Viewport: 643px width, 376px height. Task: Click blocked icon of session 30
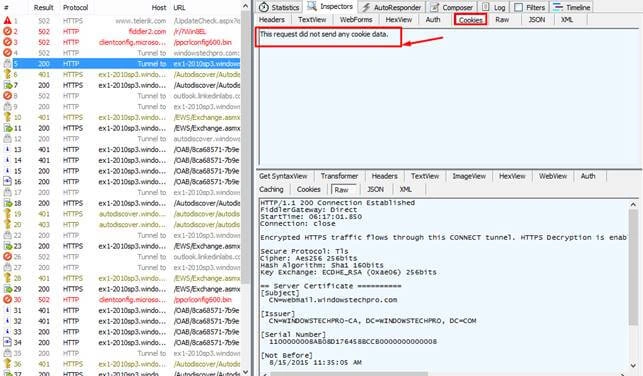click(7, 300)
